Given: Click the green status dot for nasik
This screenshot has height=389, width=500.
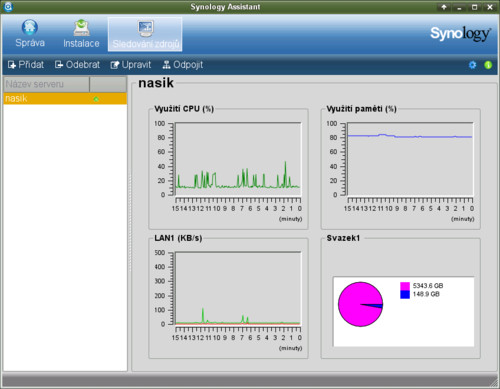Looking at the screenshot, I should 96,99.
